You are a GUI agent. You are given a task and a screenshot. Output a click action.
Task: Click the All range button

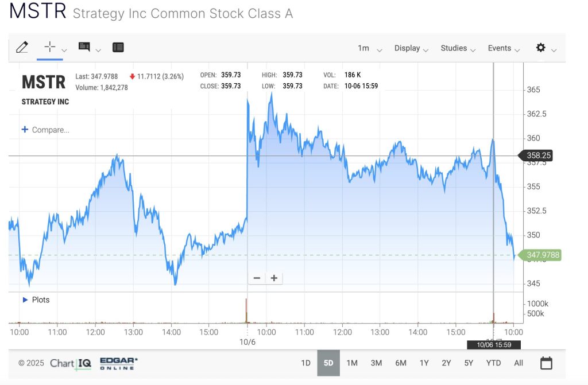(519, 363)
